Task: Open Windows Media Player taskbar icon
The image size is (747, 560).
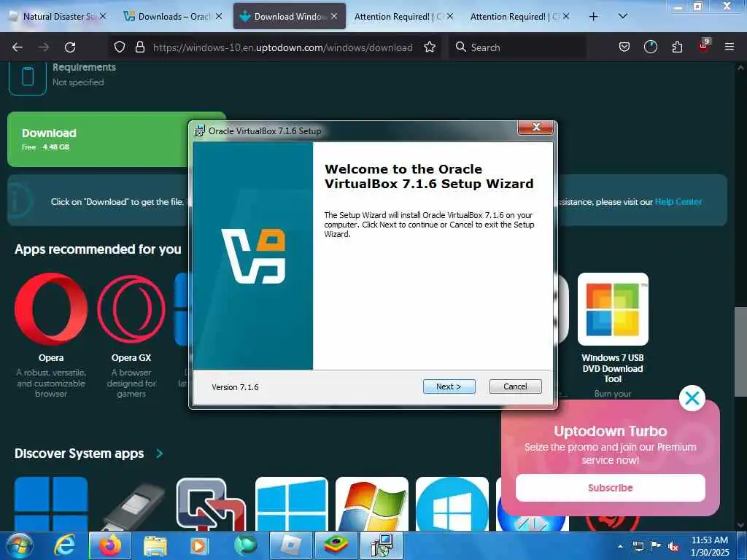Action: point(200,545)
